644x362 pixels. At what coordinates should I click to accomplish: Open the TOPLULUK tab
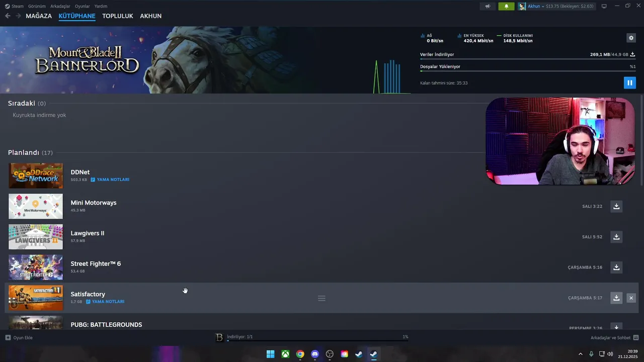(118, 16)
